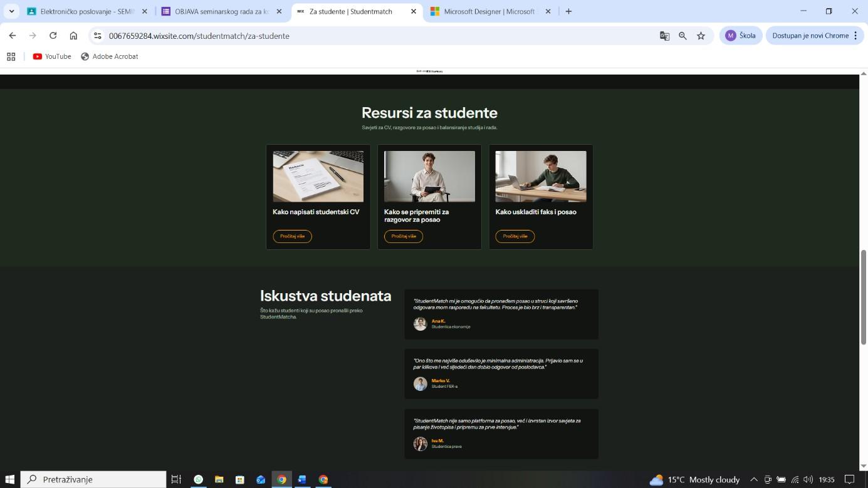
Task: Open the clock showing 19:35
Action: 827,479
